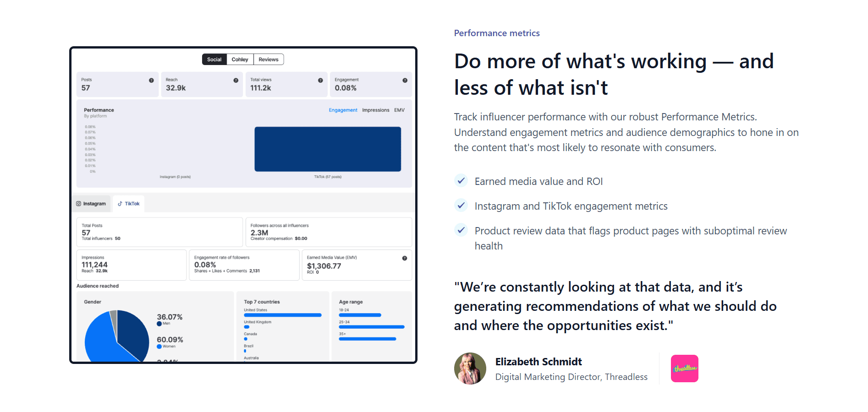Select the TikTok platform tab
Image resolution: width=868 pixels, height=412 pixels.
tap(128, 204)
